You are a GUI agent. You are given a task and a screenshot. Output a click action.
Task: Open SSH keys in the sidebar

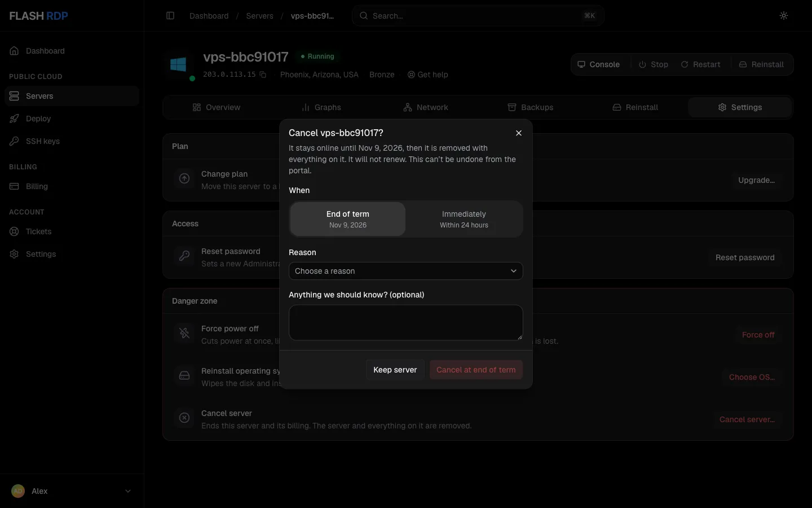[72, 141]
